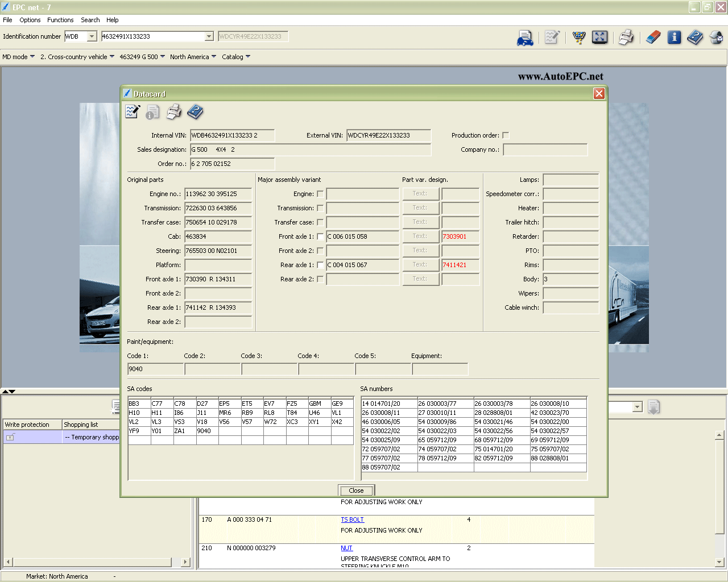Click the printer icon in Datacard dialog
The width and height of the screenshot is (728, 582).
point(174,112)
